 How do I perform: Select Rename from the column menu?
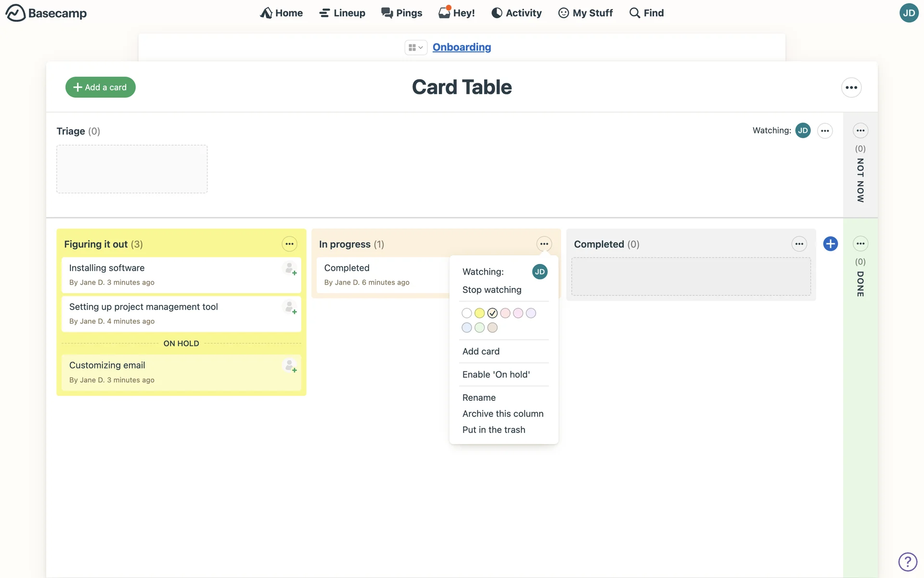coord(478,397)
